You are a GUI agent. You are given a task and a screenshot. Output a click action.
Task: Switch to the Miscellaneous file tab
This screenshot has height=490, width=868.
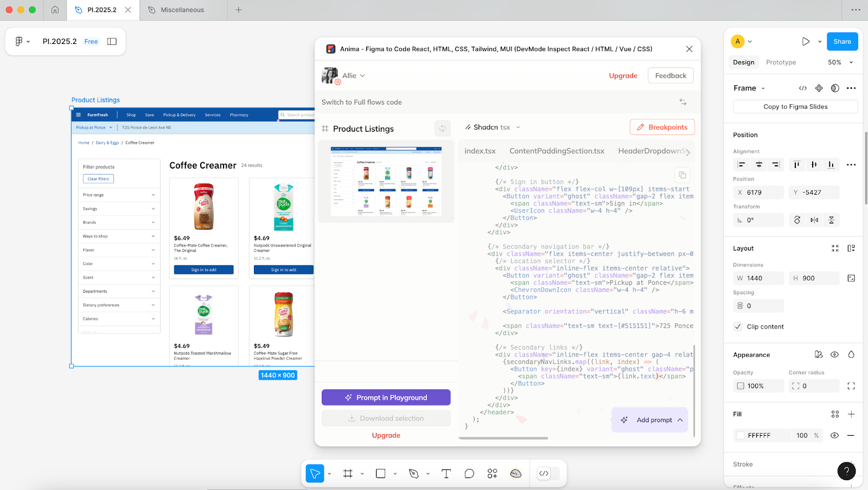click(x=183, y=10)
